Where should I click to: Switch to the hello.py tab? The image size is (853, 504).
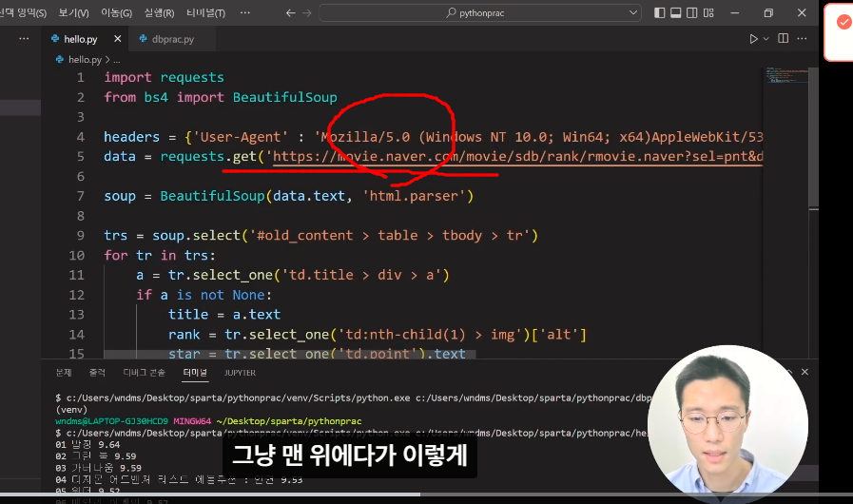[81, 39]
